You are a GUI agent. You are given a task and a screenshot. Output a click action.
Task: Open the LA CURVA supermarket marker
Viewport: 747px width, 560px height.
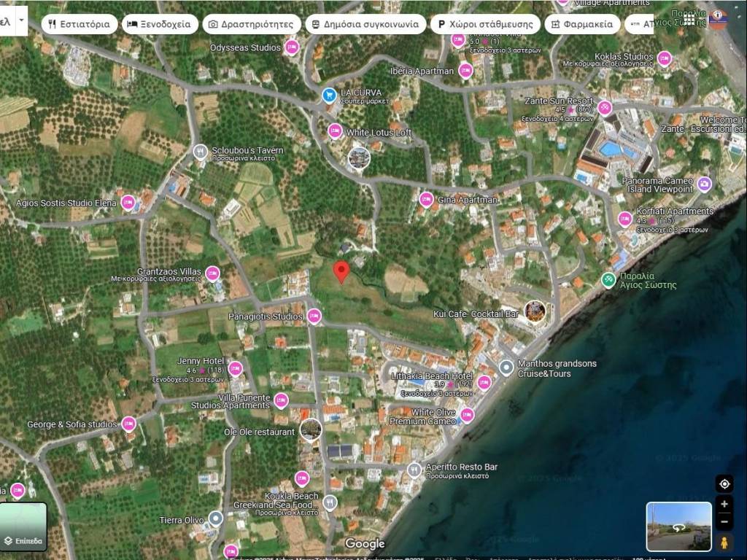pyautogui.click(x=330, y=95)
